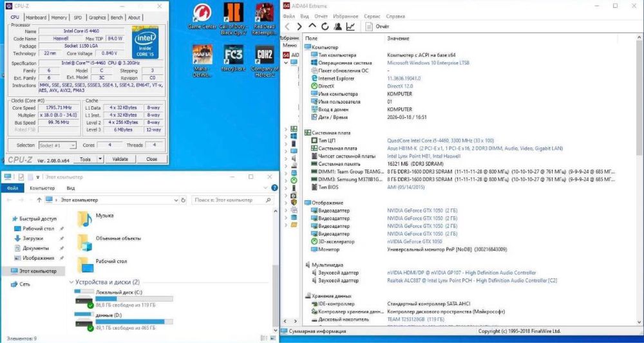The height and width of the screenshot is (343, 644).
Task: Click AIDA64 forward arrow toolbar icon
Action: point(299,26)
